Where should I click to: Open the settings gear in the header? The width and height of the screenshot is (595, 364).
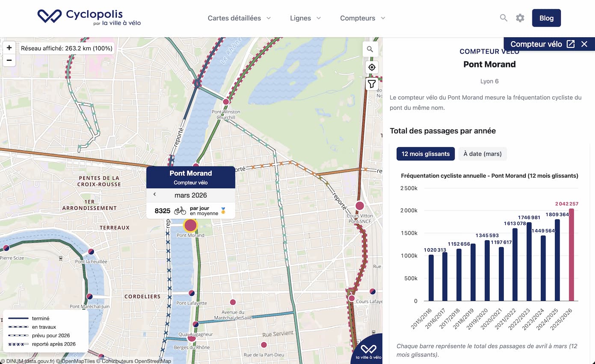pyautogui.click(x=520, y=18)
